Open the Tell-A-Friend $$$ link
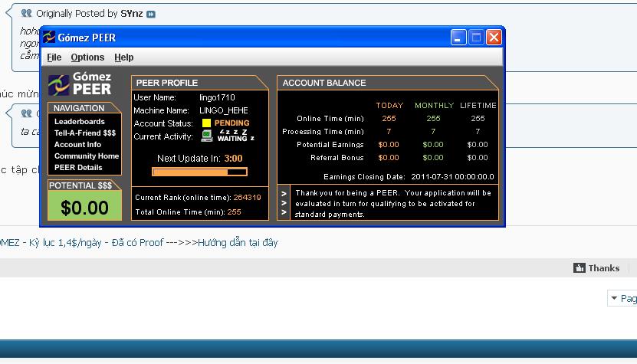The height and width of the screenshot is (364, 637). (85, 133)
